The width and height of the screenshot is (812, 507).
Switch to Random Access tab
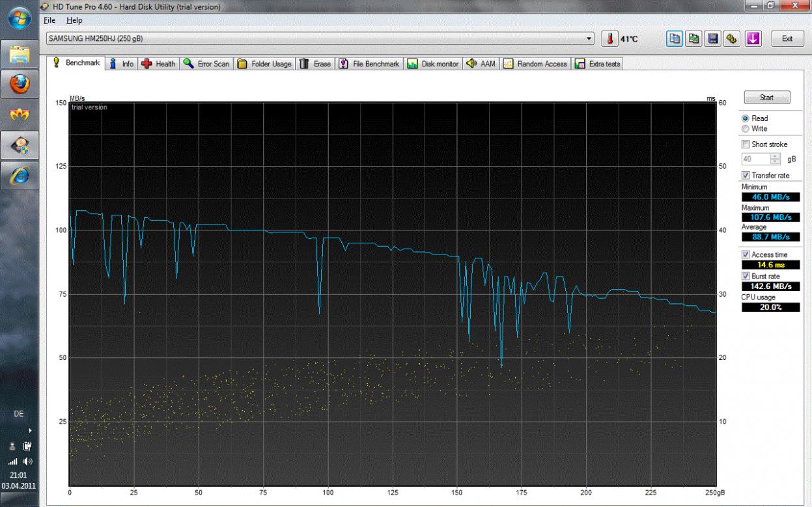click(535, 64)
